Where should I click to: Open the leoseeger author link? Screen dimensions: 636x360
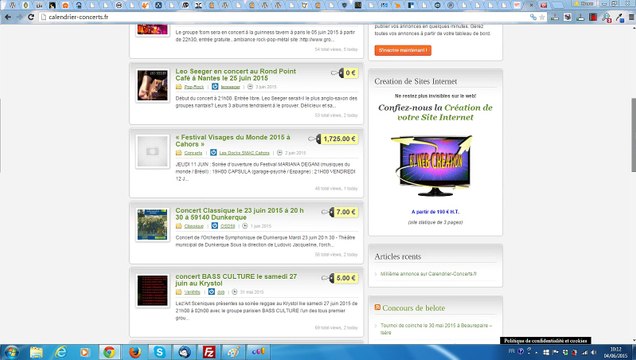230,87
